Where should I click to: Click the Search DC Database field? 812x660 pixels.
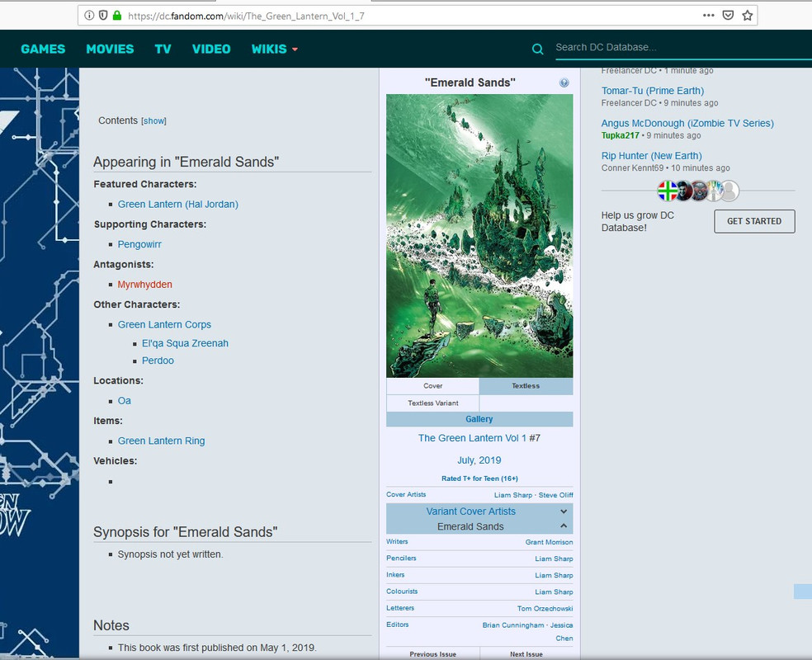pyautogui.click(x=683, y=47)
